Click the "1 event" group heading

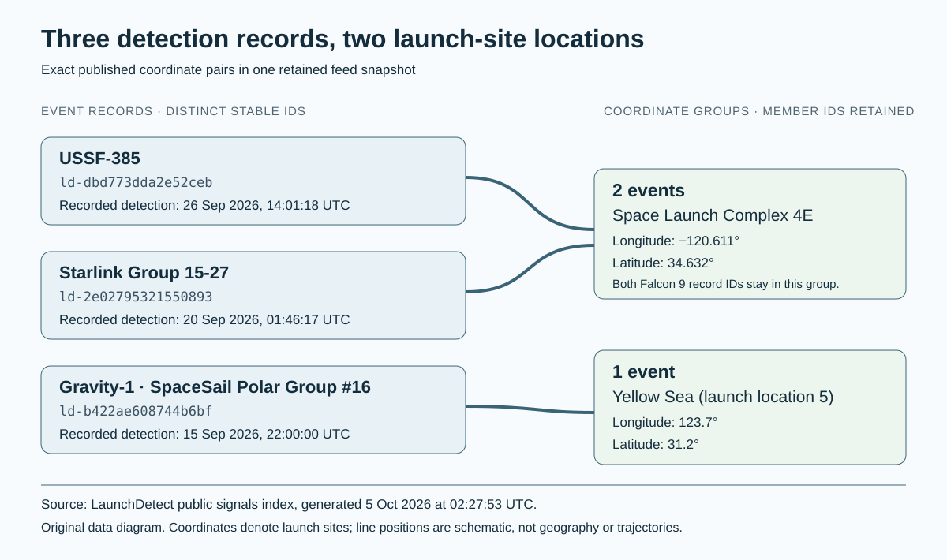(x=644, y=371)
